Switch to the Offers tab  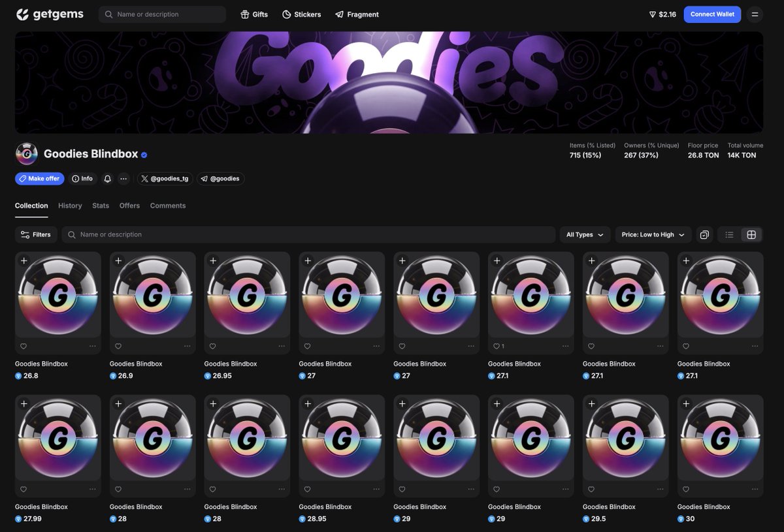coord(129,206)
